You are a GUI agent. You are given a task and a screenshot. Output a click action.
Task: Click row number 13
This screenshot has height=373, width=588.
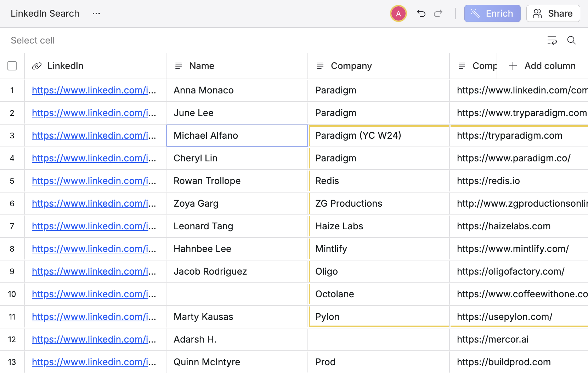tap(12, 362)
